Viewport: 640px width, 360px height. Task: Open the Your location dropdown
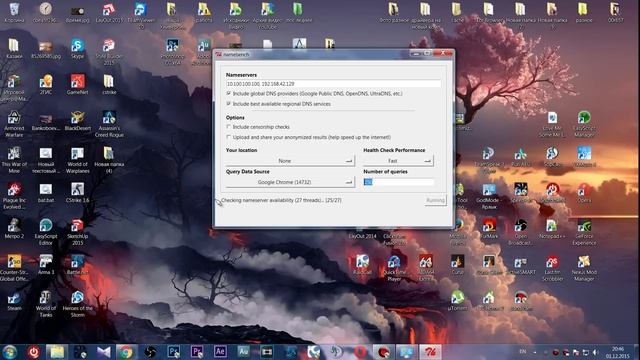click(290, 161)
